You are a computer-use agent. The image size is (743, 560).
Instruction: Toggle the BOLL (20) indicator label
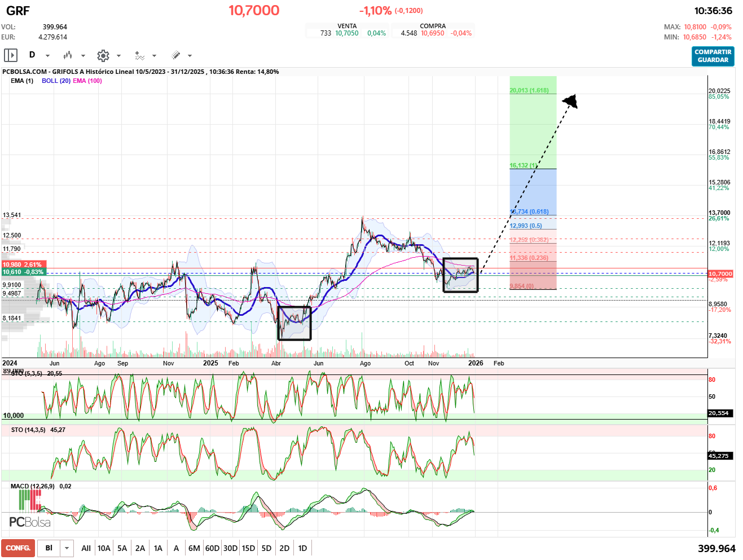56,81
